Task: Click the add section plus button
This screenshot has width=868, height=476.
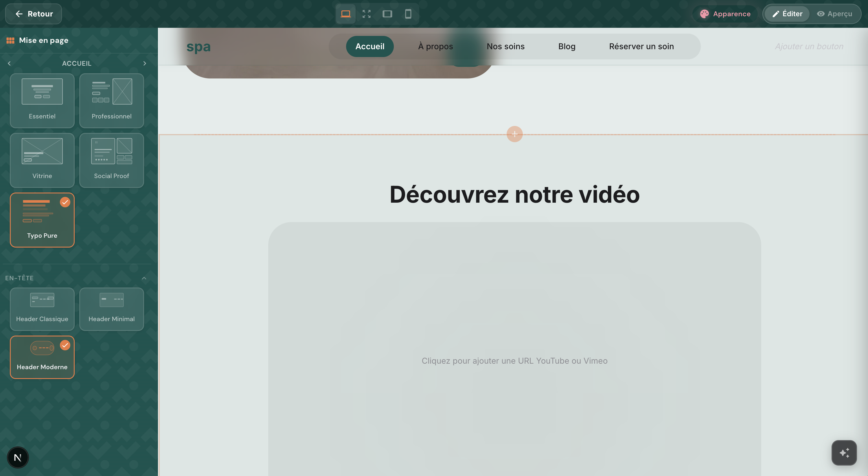Action: click(x=514, y=134)
